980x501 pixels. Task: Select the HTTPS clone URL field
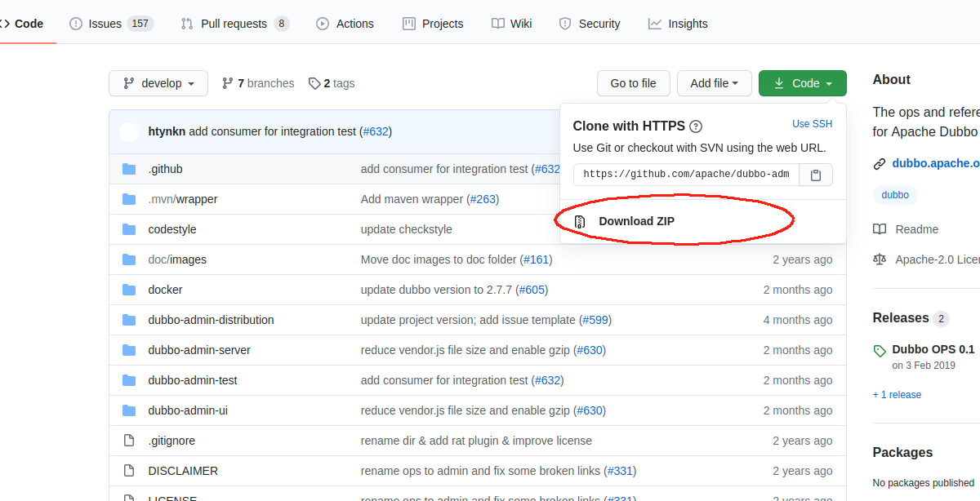pos(686,175)
